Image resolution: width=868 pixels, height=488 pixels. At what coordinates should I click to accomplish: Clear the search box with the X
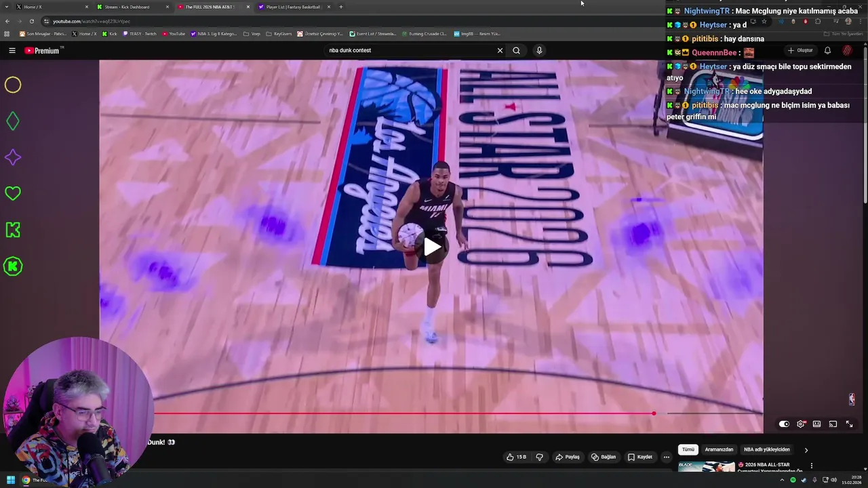(x=500, y=50)
